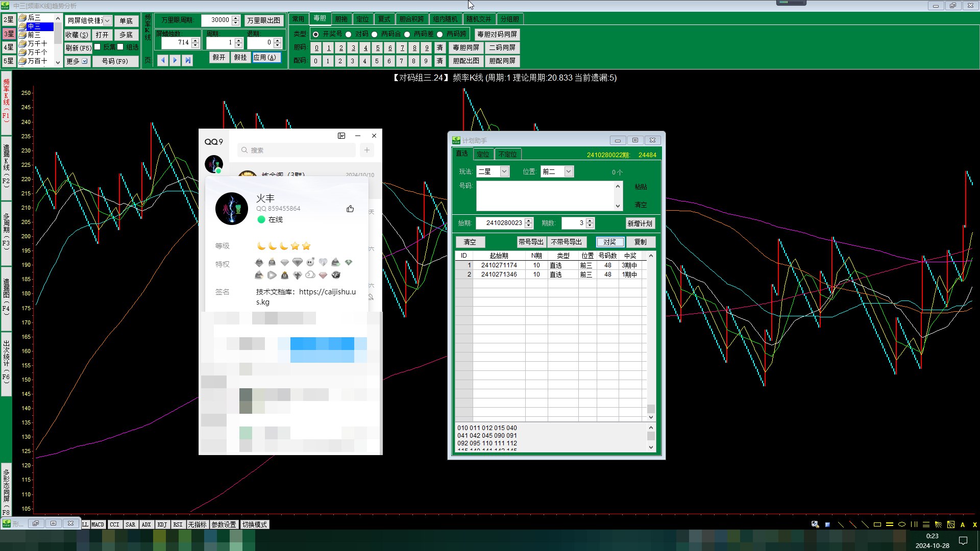Viewport: 980px width, 551px height.
Task: Select the triple vertical lines tool
Action: coord(914,524)
